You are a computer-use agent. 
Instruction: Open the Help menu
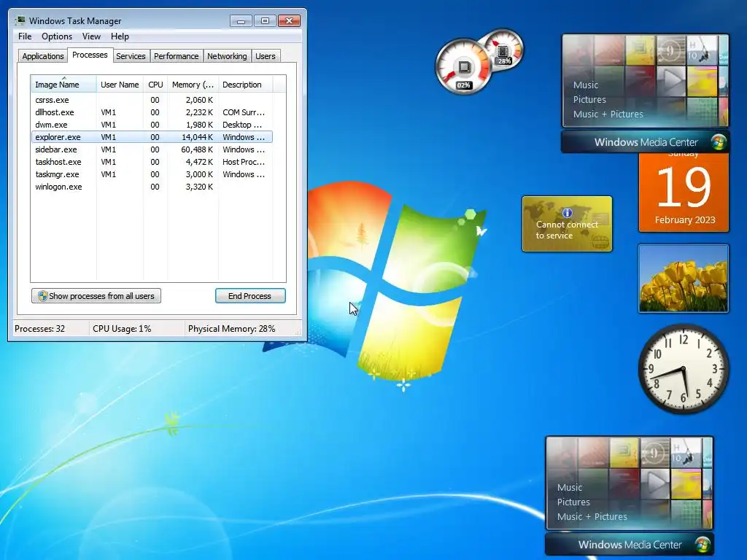tap(120, 36)
